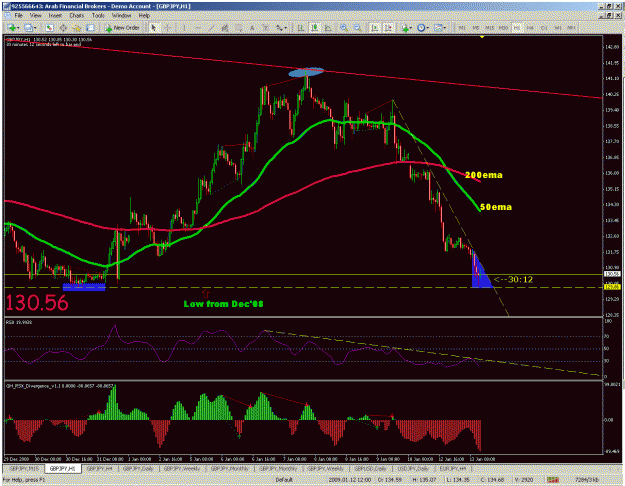Select the Crosshair tool
625x486 pixels.
click(168, 28)
